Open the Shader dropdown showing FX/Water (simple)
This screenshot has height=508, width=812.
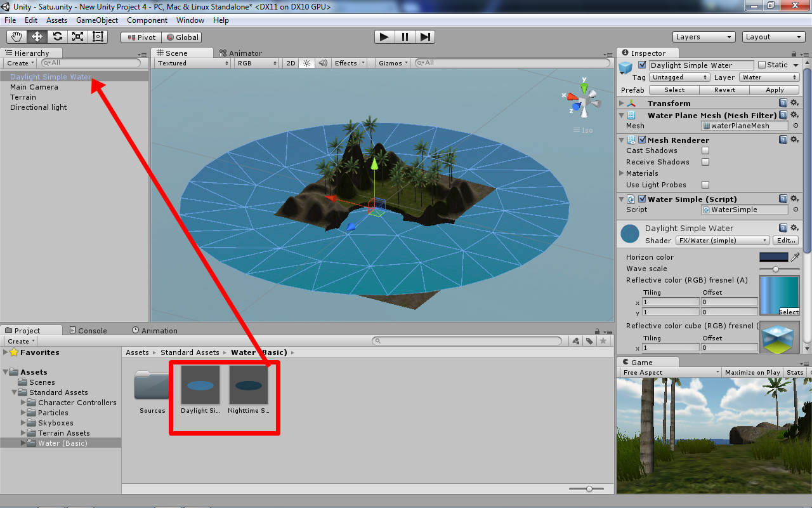pos(723,240)
